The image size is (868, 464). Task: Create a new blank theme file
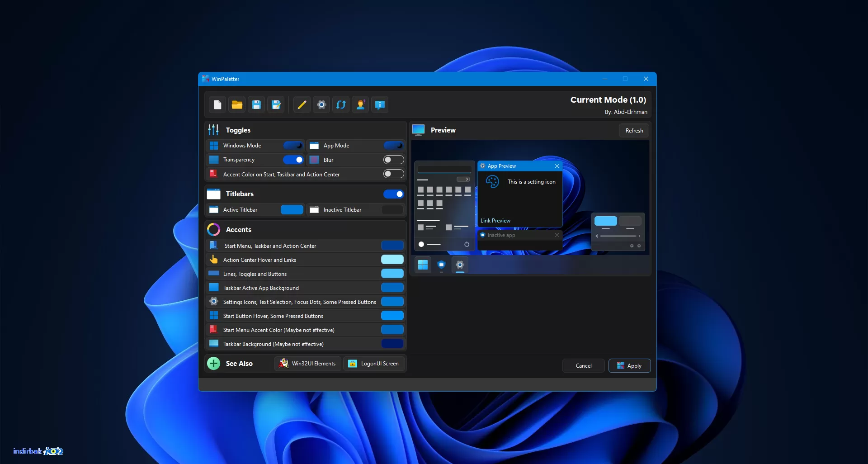217,105
